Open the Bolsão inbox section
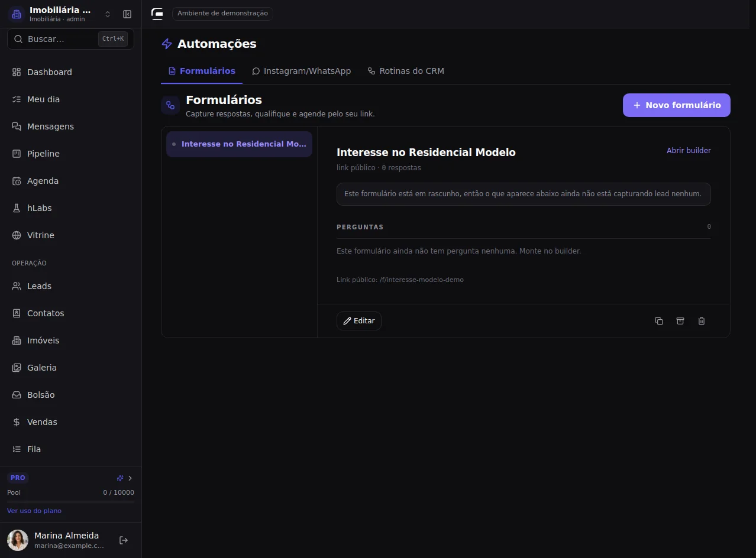The width and height of the screenshot is (756, 558). [71, 395]
